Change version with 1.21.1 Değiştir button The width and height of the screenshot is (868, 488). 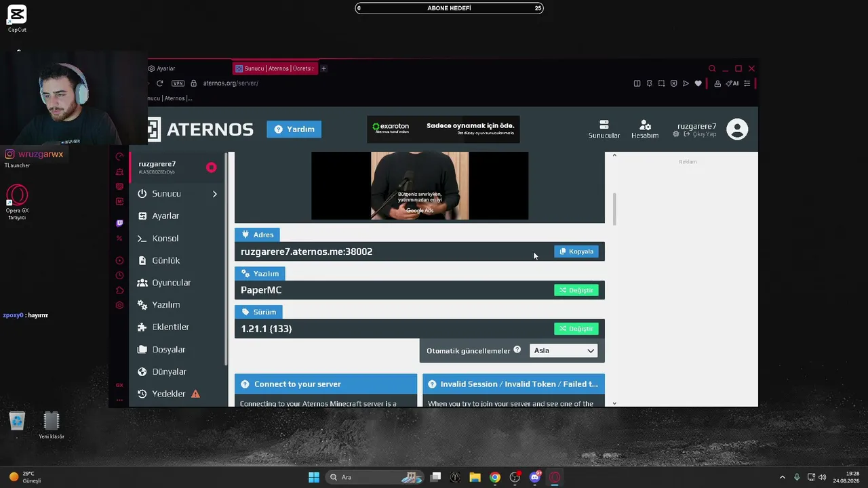[576, 329]
